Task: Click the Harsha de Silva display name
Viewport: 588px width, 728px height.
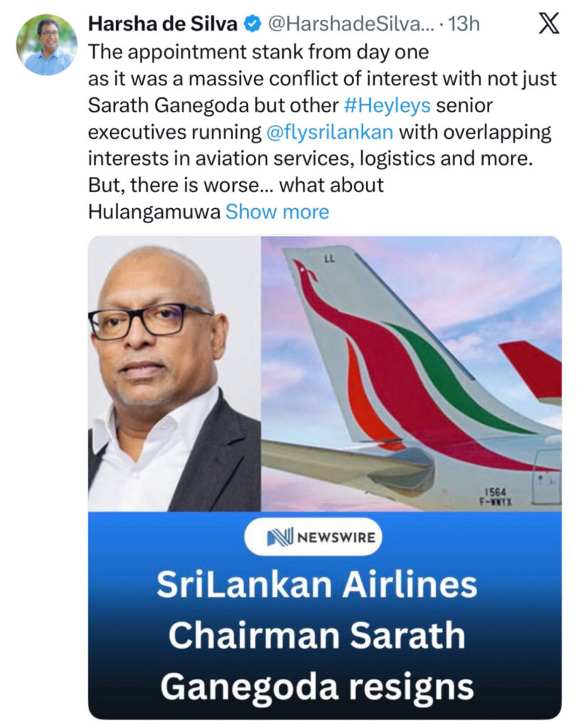Action: (162, 24)
